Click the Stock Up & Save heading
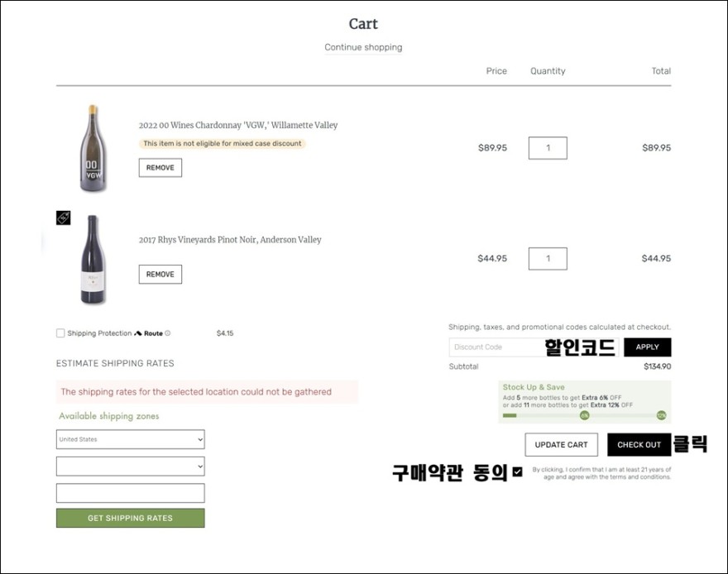 (534, 387)
